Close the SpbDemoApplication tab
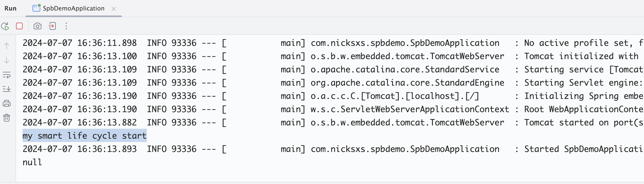Image resolution: width=644 pixels, height=184 pixels. [x=114, y=9]
